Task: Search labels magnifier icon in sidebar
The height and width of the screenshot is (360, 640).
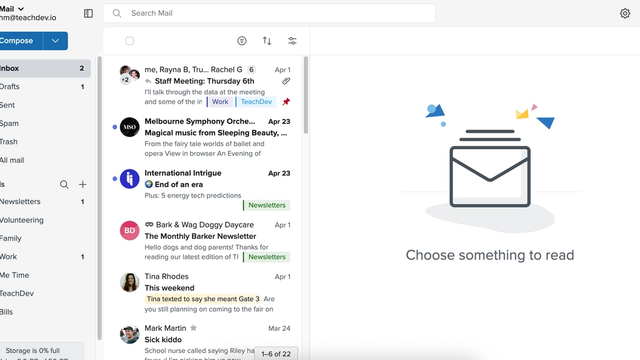Action: 64,184
